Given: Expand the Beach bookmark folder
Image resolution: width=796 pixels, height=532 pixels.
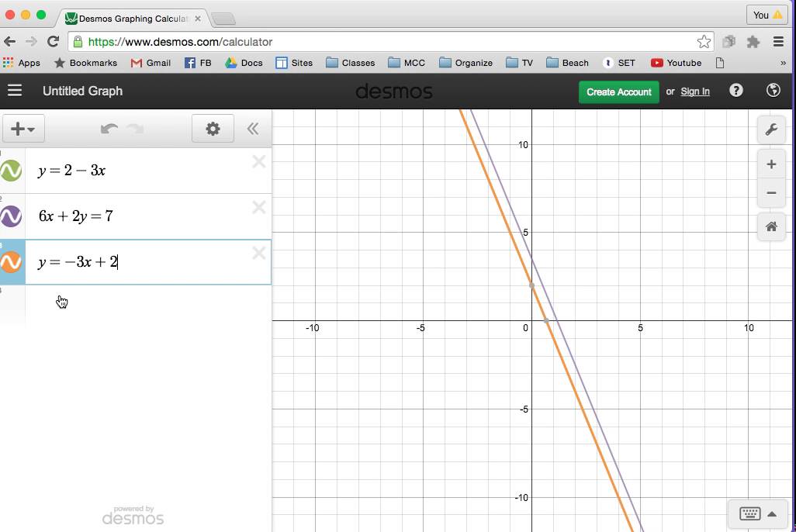Looking at the screenshot, I should pyautogui.click(x=568, y=63).
